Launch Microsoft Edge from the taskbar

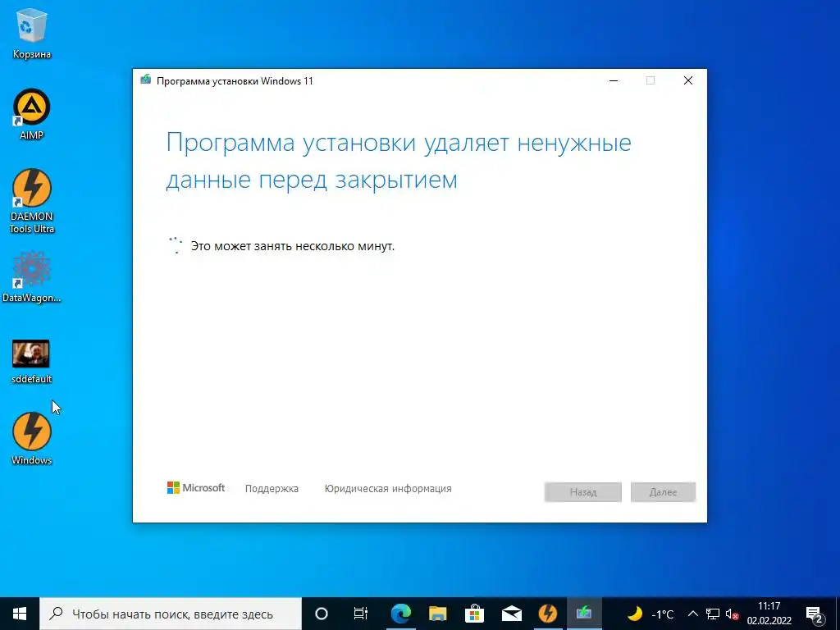click(400, 614)
